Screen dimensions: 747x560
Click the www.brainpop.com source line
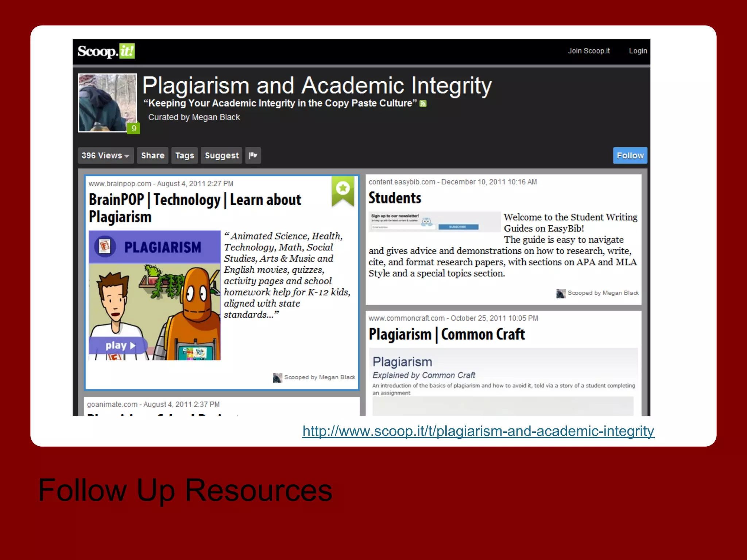161,184
